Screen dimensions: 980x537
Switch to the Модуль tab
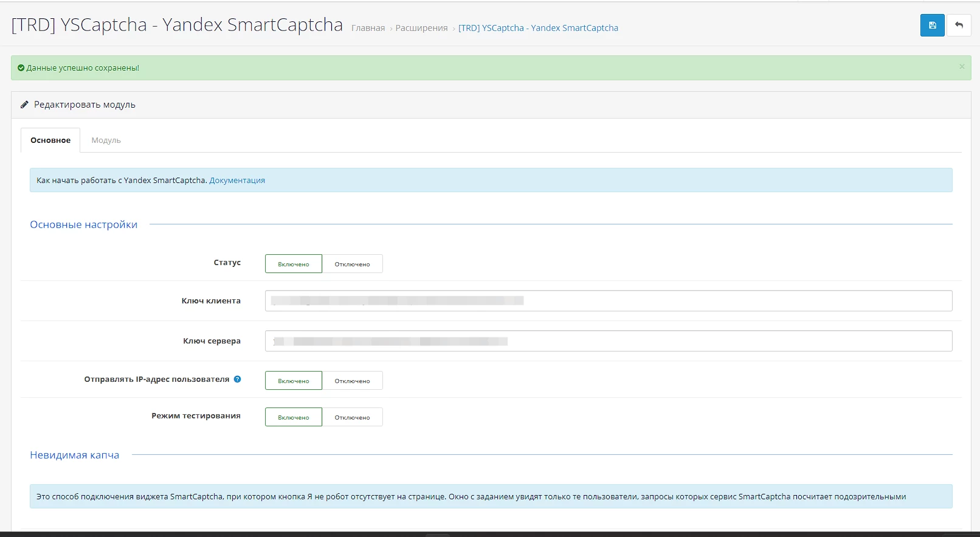click(x=106, y=140)
